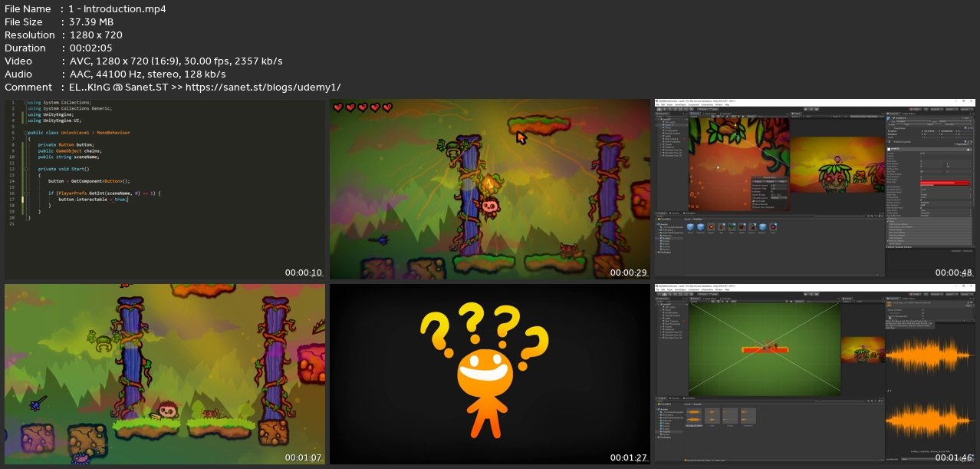Click the 'MonoBehaviour' base class name

coord(113,133)
